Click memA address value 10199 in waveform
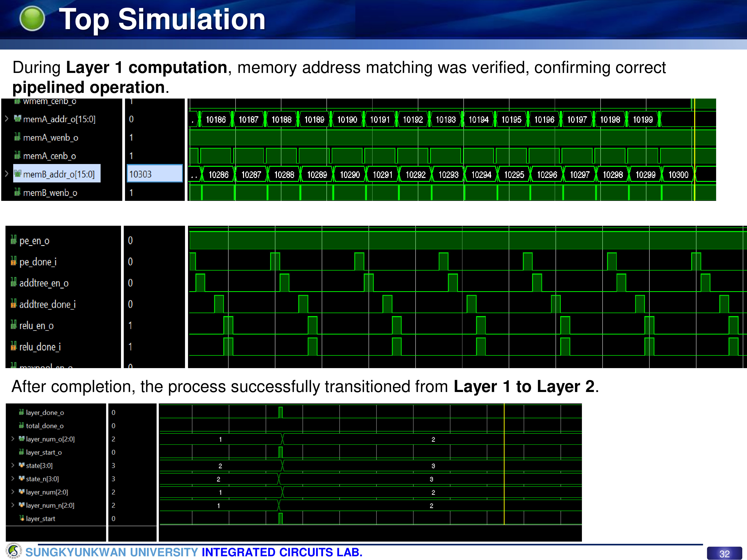The image size is (747, 560). [643, 119]
